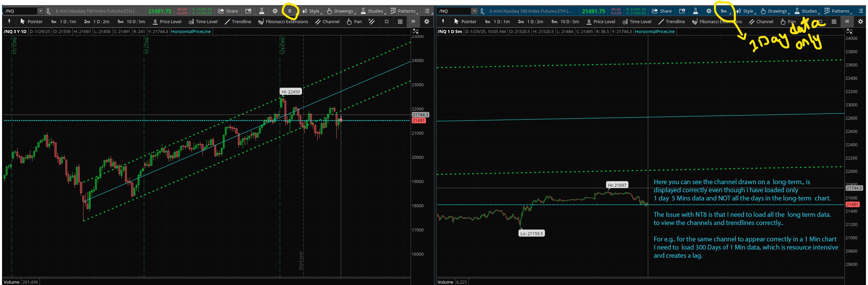Select Fibonacci Extensions tool in left chart

pyautogui.click(x=283, y=21)
